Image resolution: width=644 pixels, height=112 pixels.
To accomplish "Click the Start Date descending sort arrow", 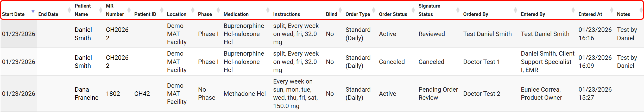I will pos(33,11).
